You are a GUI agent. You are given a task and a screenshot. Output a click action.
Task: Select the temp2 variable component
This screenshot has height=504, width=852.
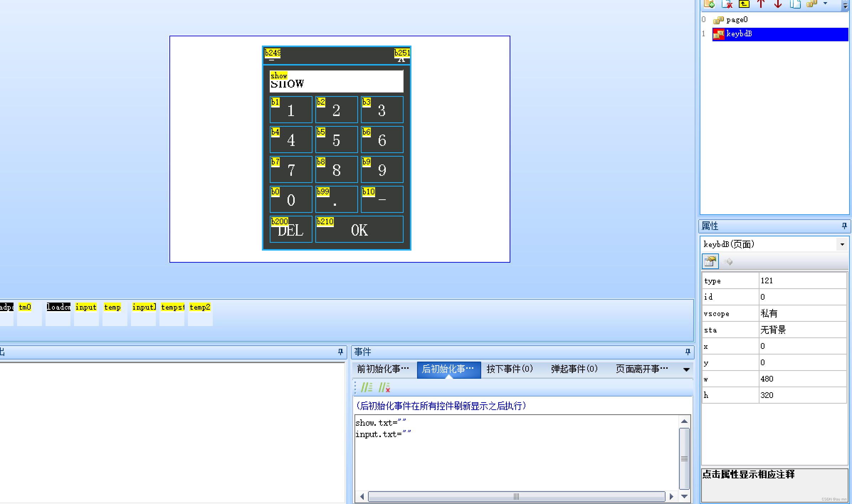point(200,314)
